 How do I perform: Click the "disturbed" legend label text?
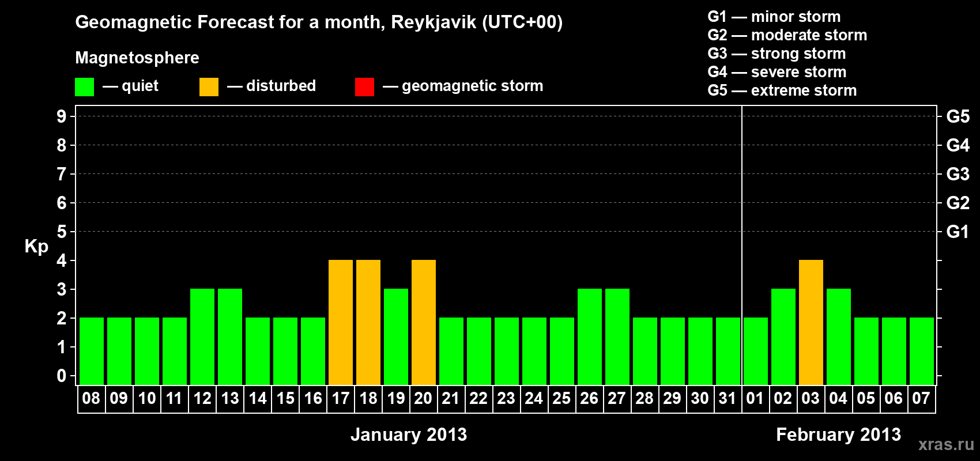pos(281,86)
